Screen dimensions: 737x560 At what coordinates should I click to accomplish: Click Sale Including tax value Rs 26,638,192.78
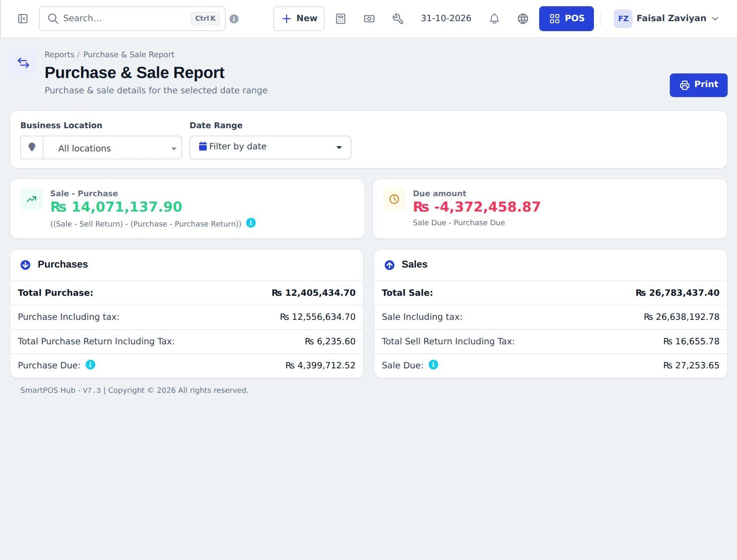[x=681, y=317]
